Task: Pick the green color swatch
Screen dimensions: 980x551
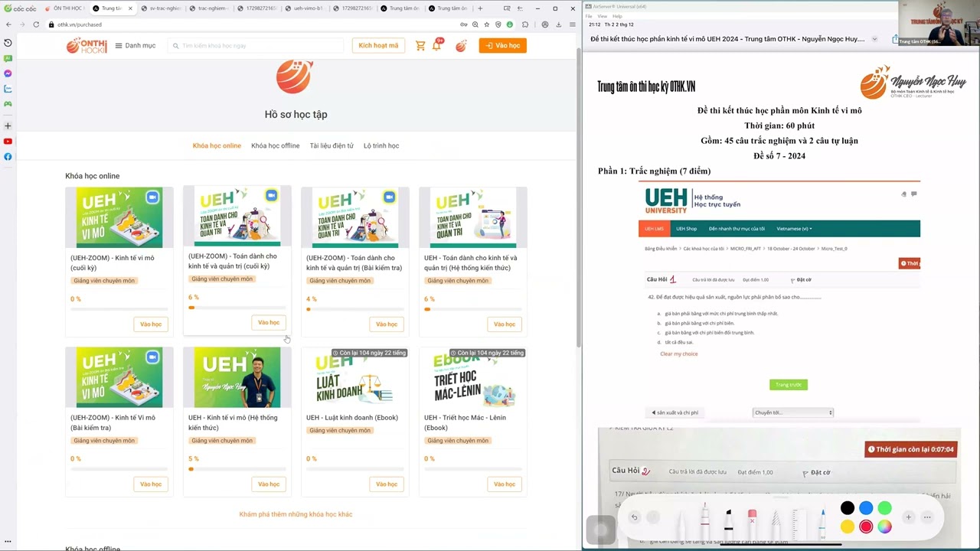Action: 884,508
